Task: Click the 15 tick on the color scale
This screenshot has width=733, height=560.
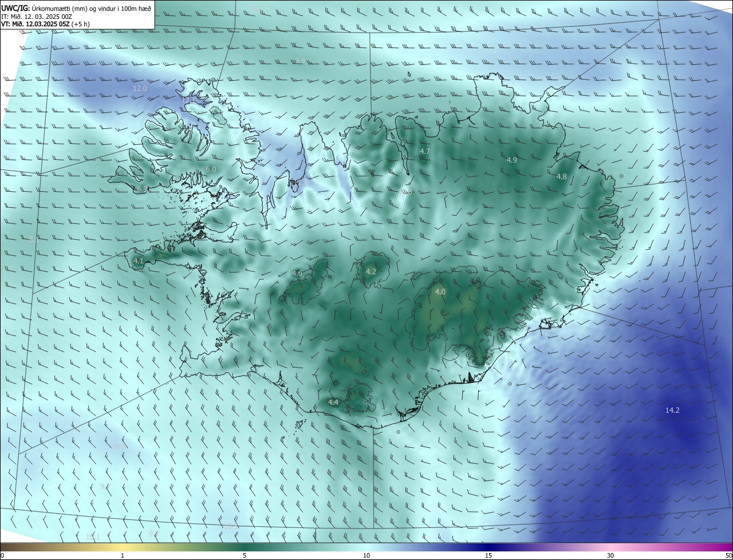Action: (488, 555)
